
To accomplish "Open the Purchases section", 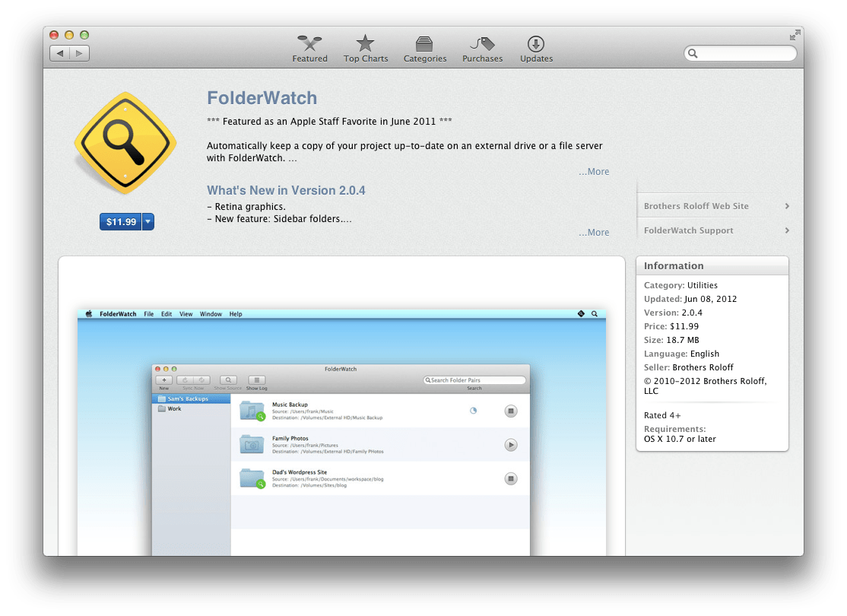I will point(482,49).
